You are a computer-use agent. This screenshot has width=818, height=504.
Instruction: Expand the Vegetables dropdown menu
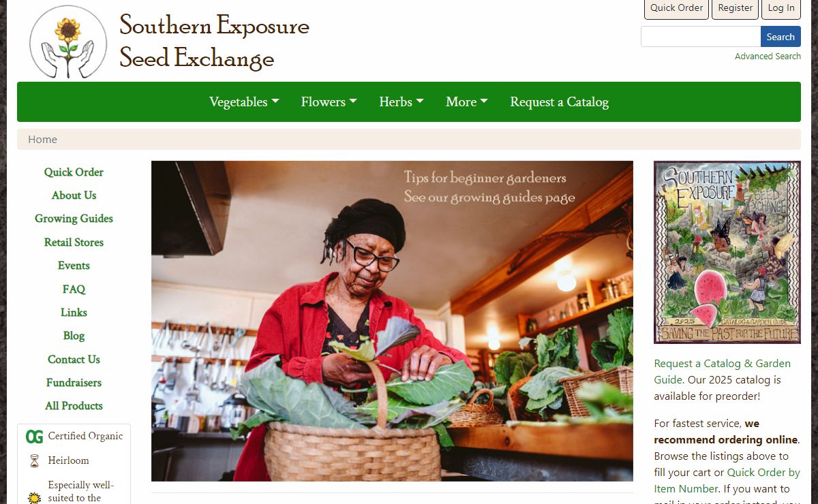click(x=244, y=101)
